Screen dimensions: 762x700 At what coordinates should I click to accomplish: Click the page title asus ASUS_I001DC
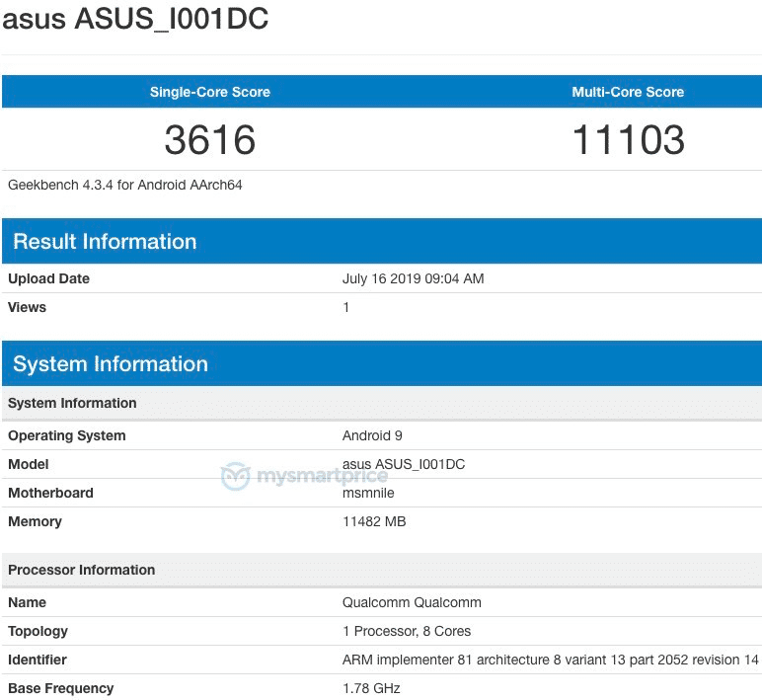[x=135, y=20]
